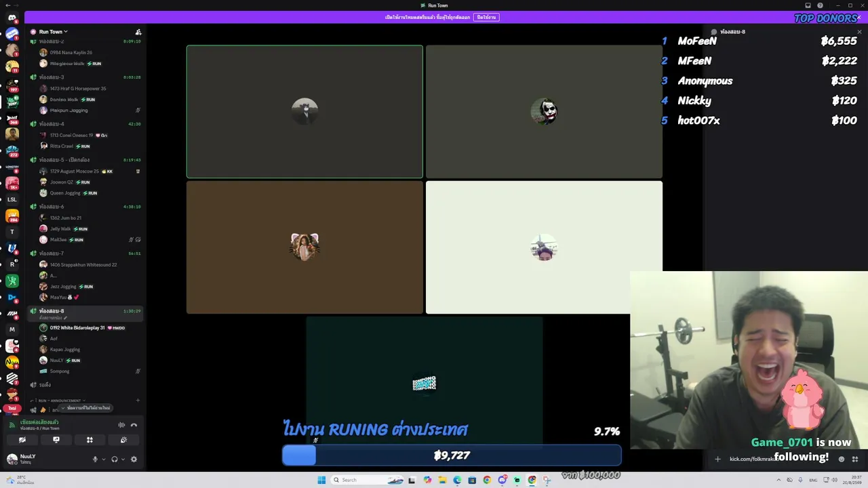Open the Discord inbox icon in title bar
868x488 pixels.
point(808,5)
